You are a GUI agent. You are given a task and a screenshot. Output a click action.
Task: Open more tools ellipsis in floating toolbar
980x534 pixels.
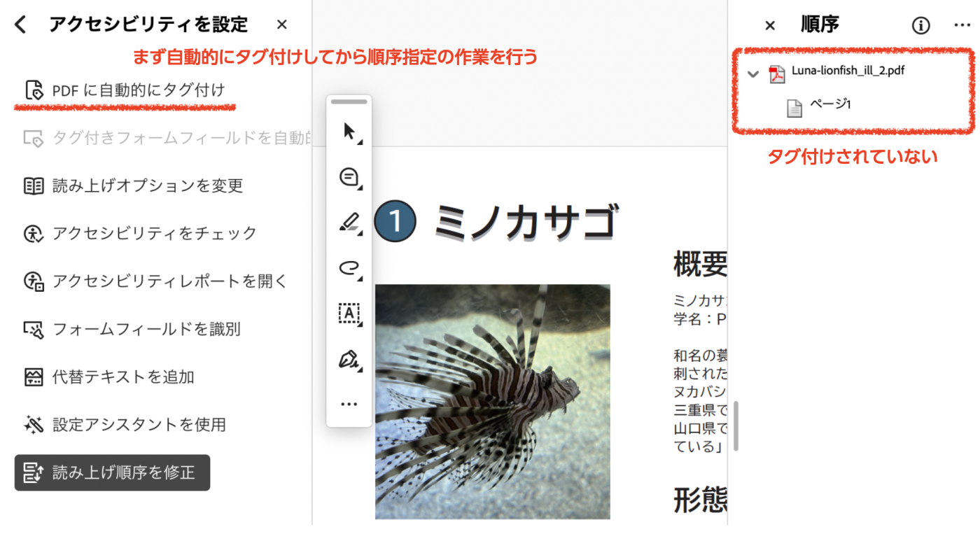coord(349,404)
